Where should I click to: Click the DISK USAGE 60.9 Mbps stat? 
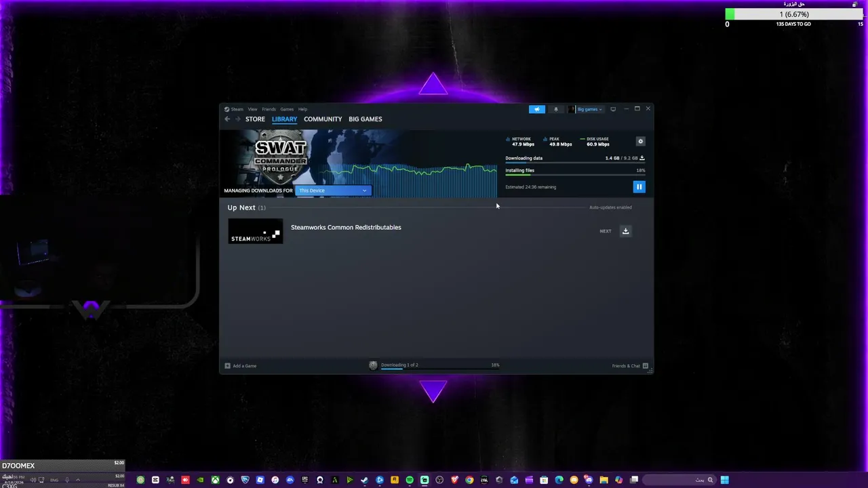pyautogui.click(x=595, y=142)
